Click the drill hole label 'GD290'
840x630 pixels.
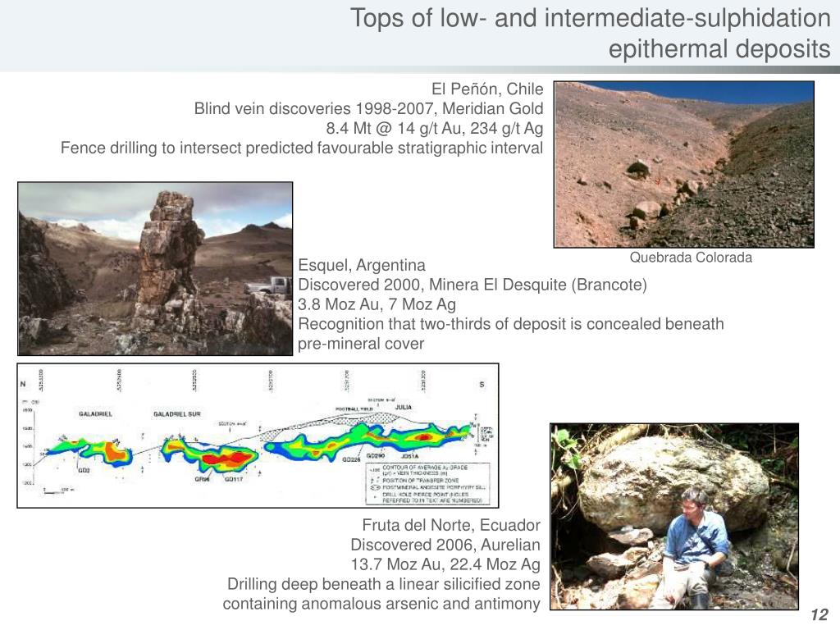click(x=376, y=456)
